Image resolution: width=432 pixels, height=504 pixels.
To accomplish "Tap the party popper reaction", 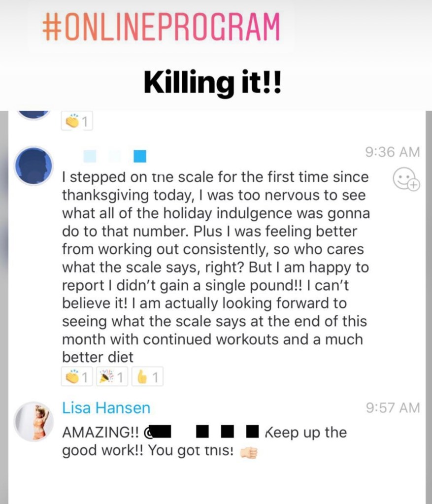I will pos(112,376).
